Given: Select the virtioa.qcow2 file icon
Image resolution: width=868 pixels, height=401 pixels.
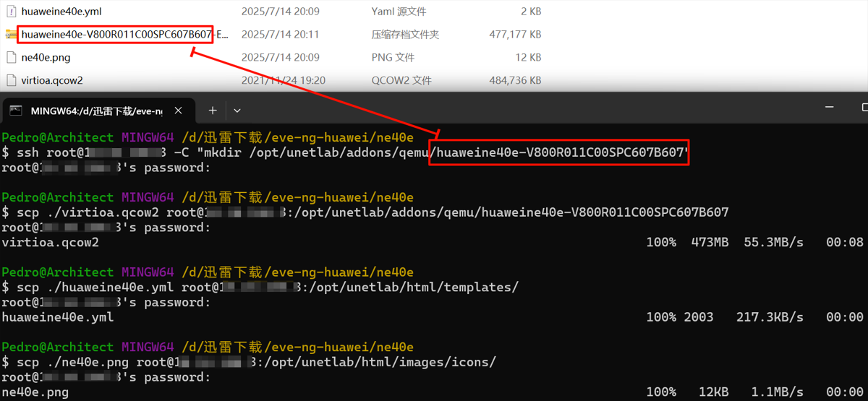Looking at the screenshot, I should 11,80.
